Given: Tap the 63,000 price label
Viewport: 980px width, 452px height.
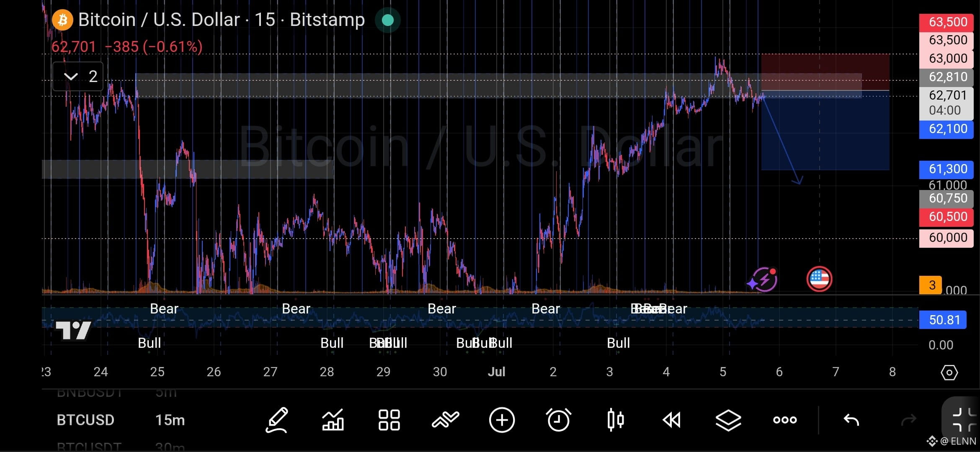Looking at the screenshot, I should (x=946, y=58).
